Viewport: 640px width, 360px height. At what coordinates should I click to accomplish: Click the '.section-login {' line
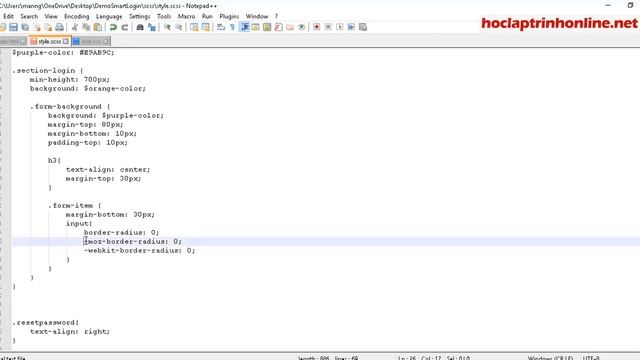[48, 71]
